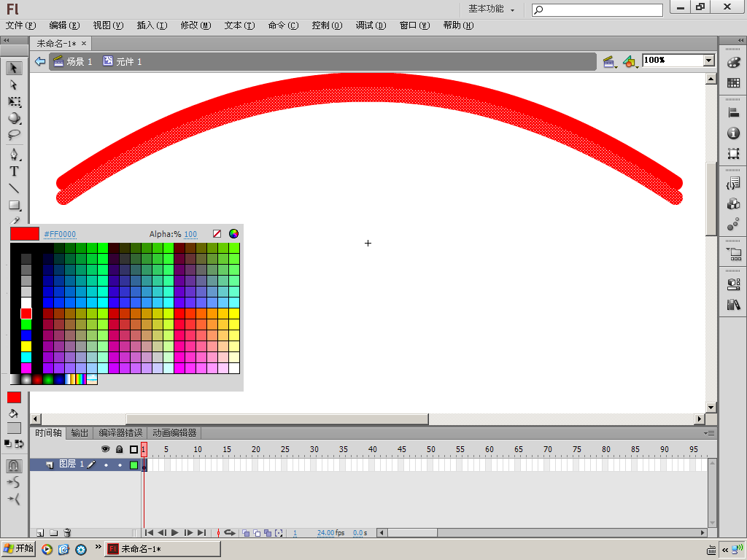This screenshot has width=747, height=560.
Task: Toggle 图层 1 green outline square
Action: point(134,464)
